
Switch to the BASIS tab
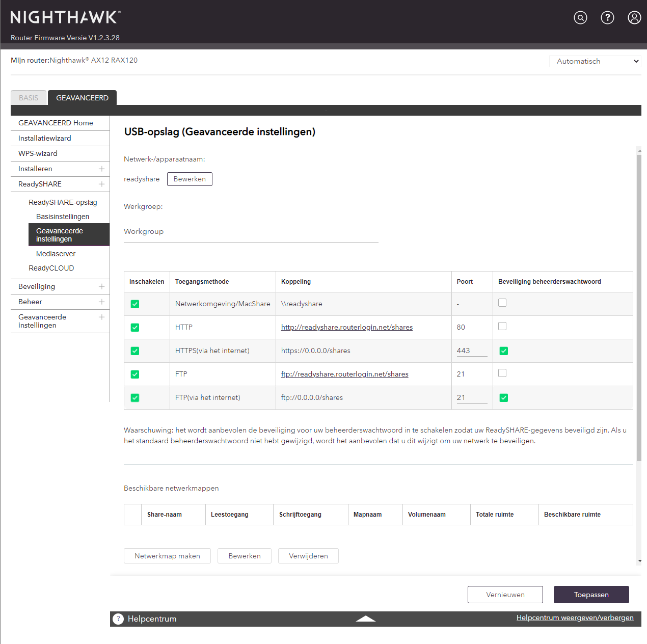pos(29,98)
